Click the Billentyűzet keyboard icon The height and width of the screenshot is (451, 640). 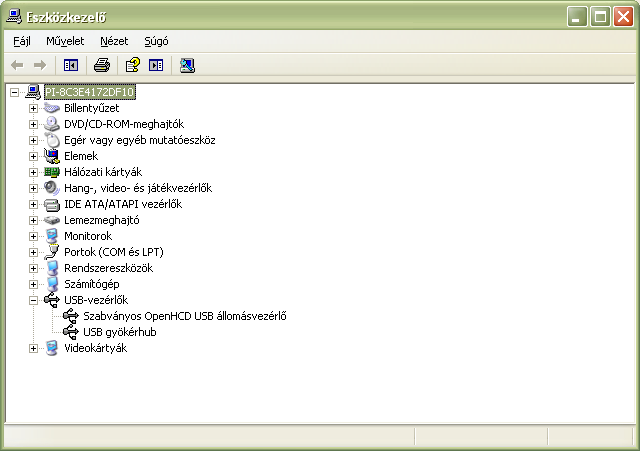(52, 108)
